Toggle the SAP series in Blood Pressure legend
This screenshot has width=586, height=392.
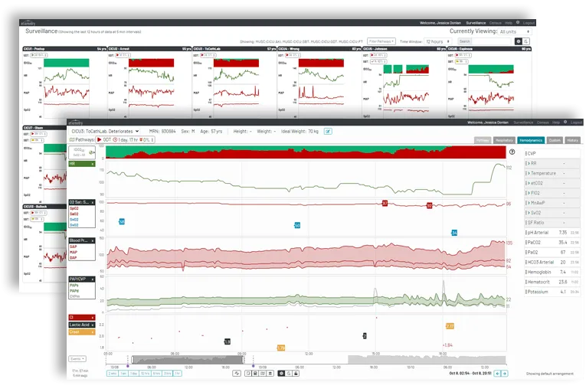coord(74,247)
